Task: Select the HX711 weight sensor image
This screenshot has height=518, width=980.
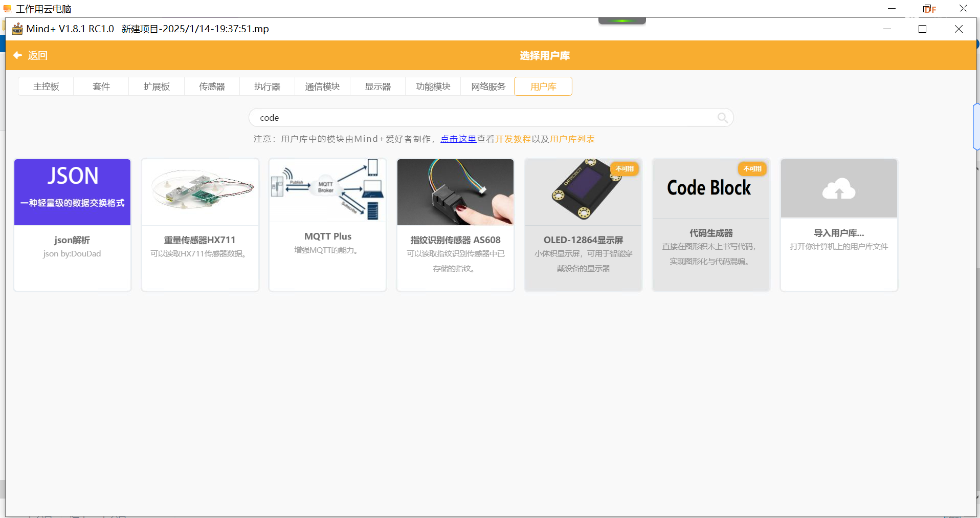Action: click(200, 192)
